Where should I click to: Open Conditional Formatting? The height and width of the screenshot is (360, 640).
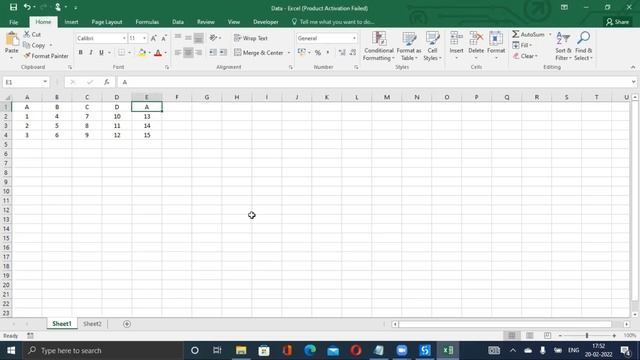[379, 46]
